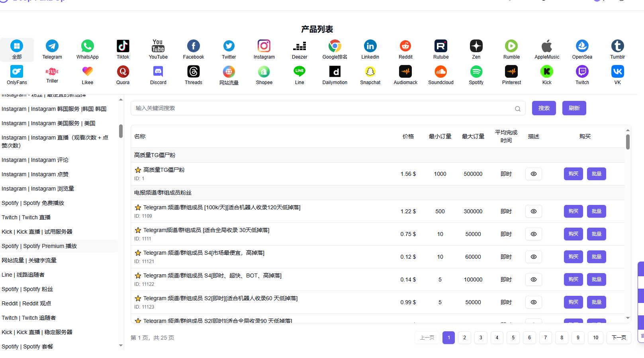
Task: Open the Instagram platform icon
Action: (x=264, y=46)
